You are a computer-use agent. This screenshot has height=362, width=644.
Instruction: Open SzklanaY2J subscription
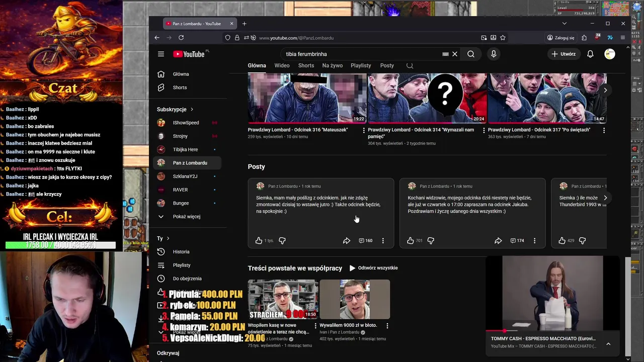coord(187,176)
